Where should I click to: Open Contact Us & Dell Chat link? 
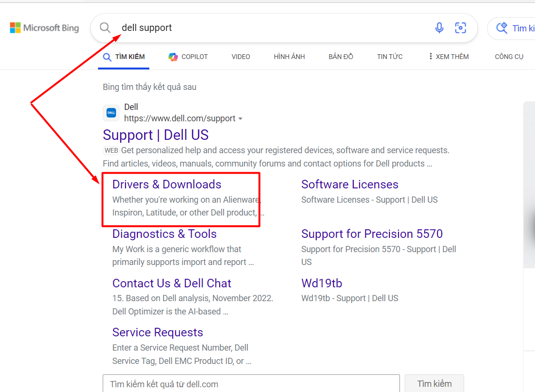(172, 283)
